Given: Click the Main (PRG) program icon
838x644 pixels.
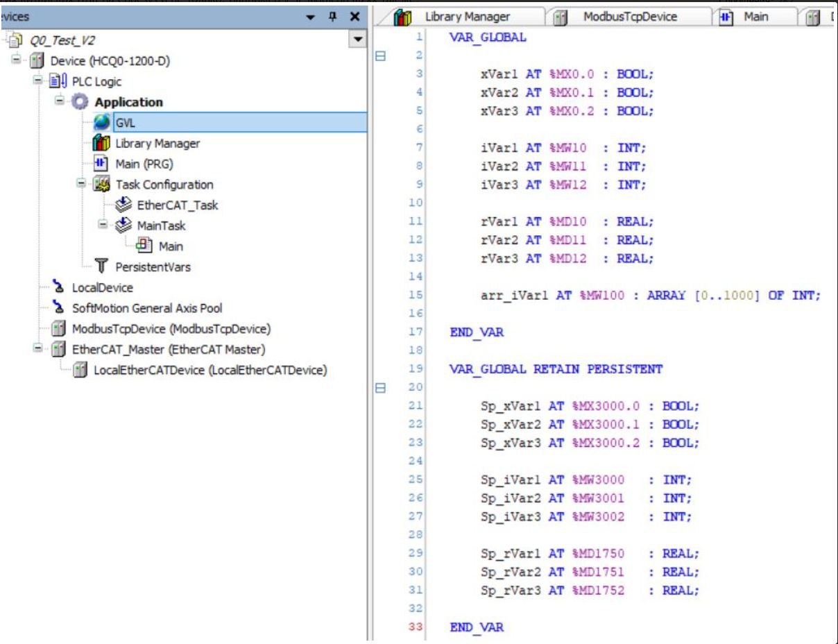Looking at the screenshot, I should pyautogui.click(x=101, y=164).
